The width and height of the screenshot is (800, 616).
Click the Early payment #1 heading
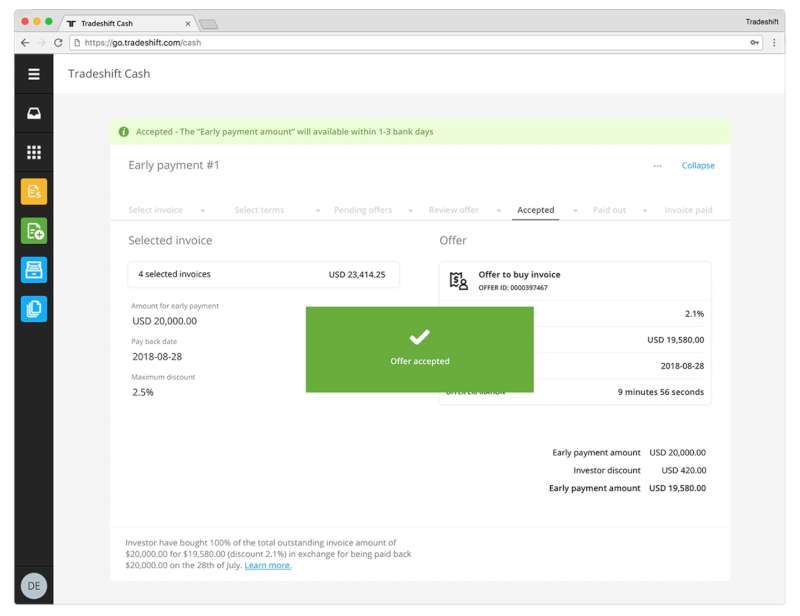(x=173, y=165)
